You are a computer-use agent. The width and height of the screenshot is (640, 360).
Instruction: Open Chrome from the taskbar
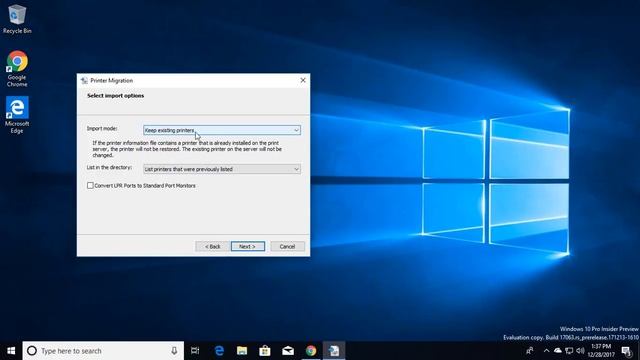(311, 351)
